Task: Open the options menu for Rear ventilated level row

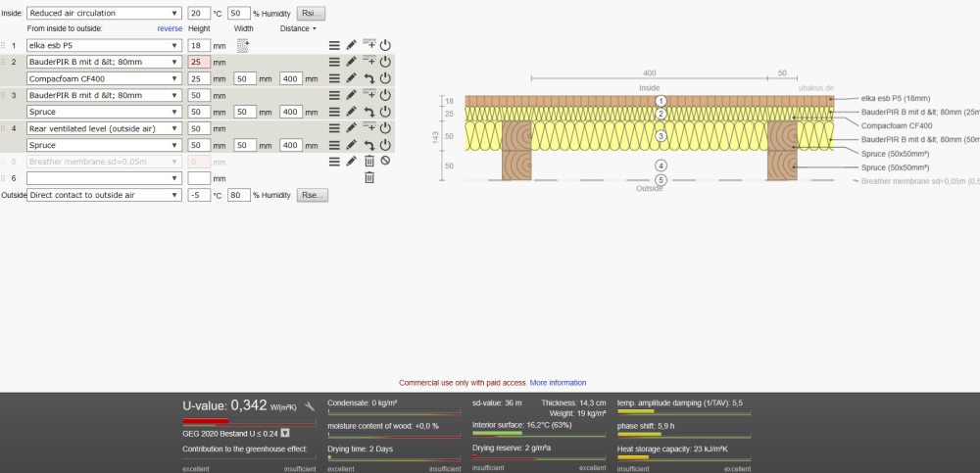Action: tap(334, 128)
